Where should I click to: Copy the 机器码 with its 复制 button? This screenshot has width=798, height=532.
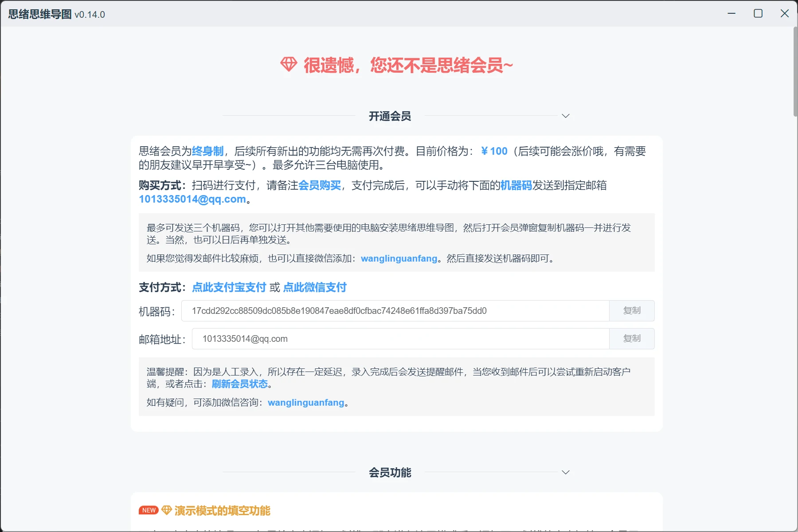click(632, 311)
